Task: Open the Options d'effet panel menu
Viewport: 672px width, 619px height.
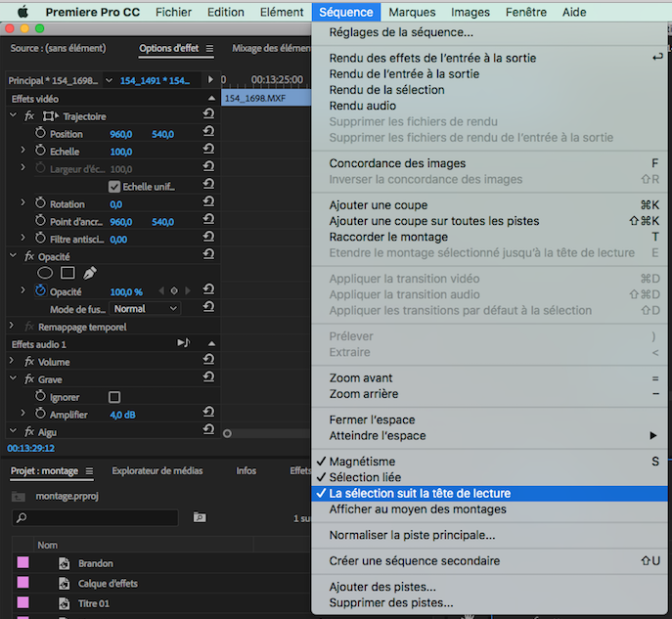Action: 209,49
